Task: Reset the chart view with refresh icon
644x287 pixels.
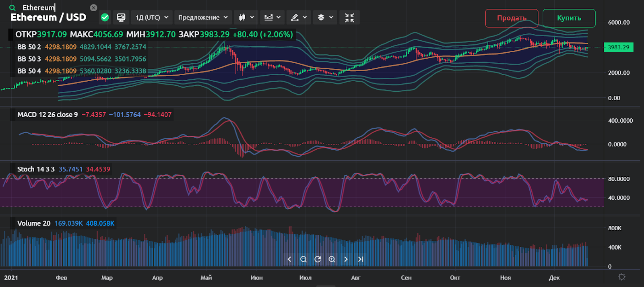Action: click(318, 259)
